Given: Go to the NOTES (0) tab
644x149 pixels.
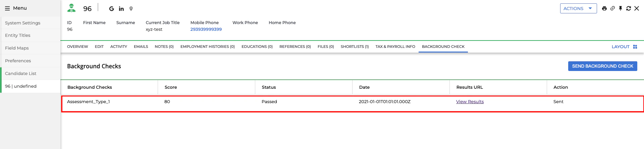Looking at the screenshot, I should pyautogui.click(x=164, y=47).
